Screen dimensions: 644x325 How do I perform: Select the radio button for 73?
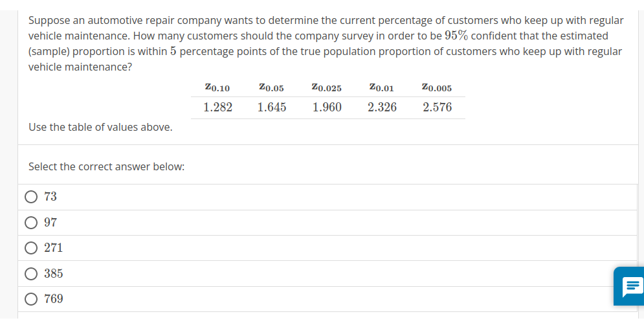(x=31, y=197)
